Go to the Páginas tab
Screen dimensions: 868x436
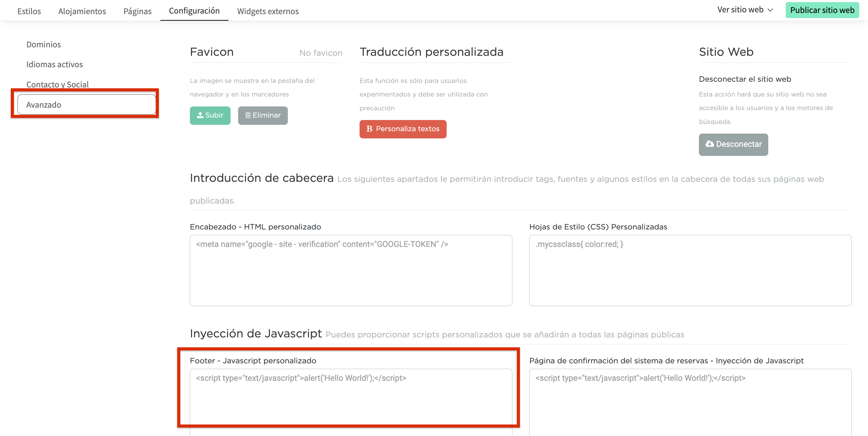point(137,11)
